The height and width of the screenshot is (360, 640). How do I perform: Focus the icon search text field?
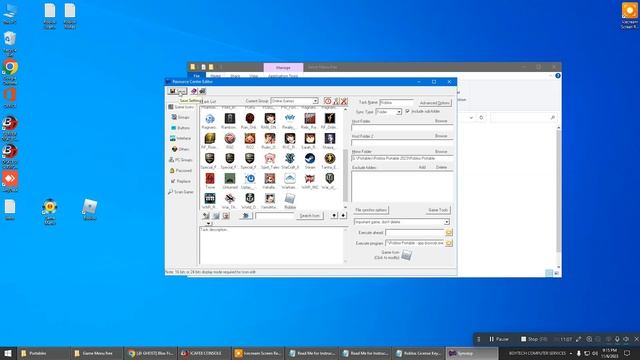coord(274,216)
